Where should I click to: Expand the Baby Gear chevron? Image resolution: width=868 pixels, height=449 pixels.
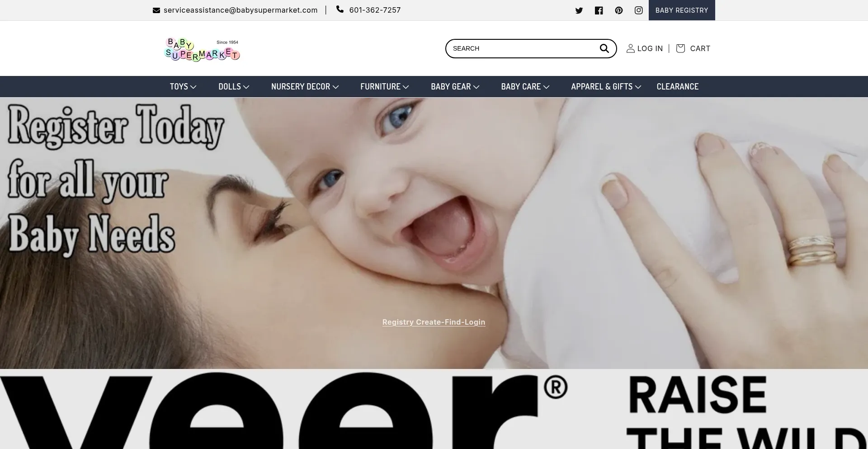[x=476, y=87]
